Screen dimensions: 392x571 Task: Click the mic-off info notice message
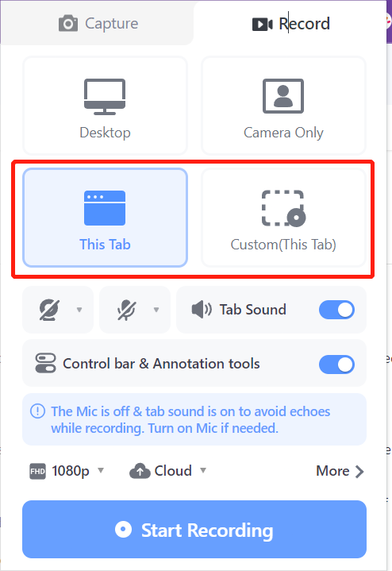(x=194, y=419)
